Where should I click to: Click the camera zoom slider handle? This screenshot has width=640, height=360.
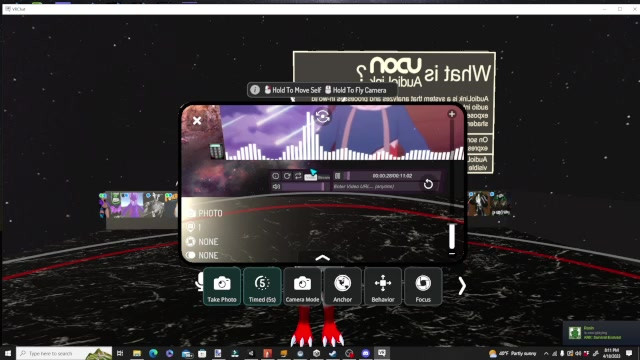pyautogui.click(x=452, y=236)
